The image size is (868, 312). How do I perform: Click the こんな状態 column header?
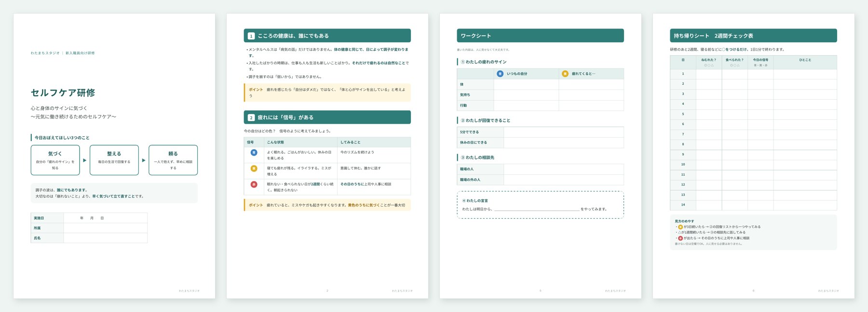coord(300,142)
